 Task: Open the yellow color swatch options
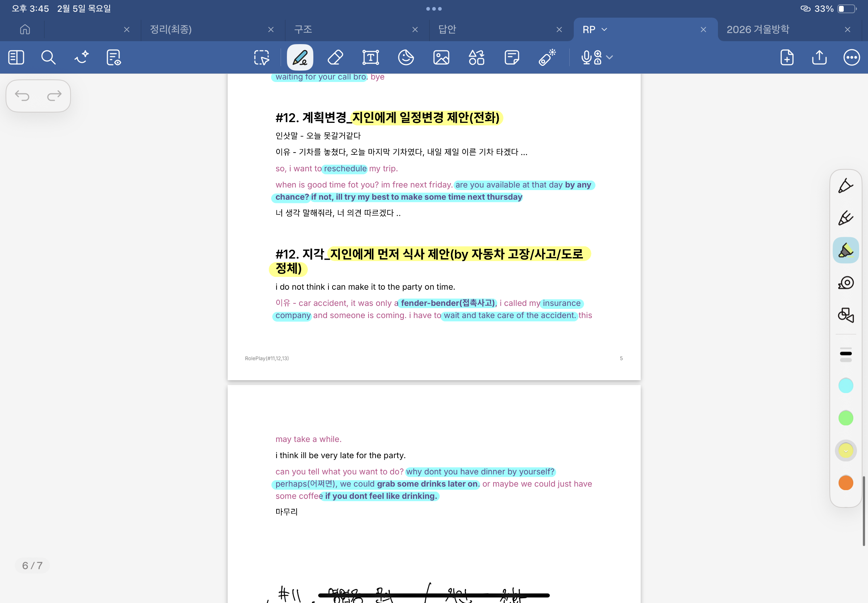[x=845, y=450]
